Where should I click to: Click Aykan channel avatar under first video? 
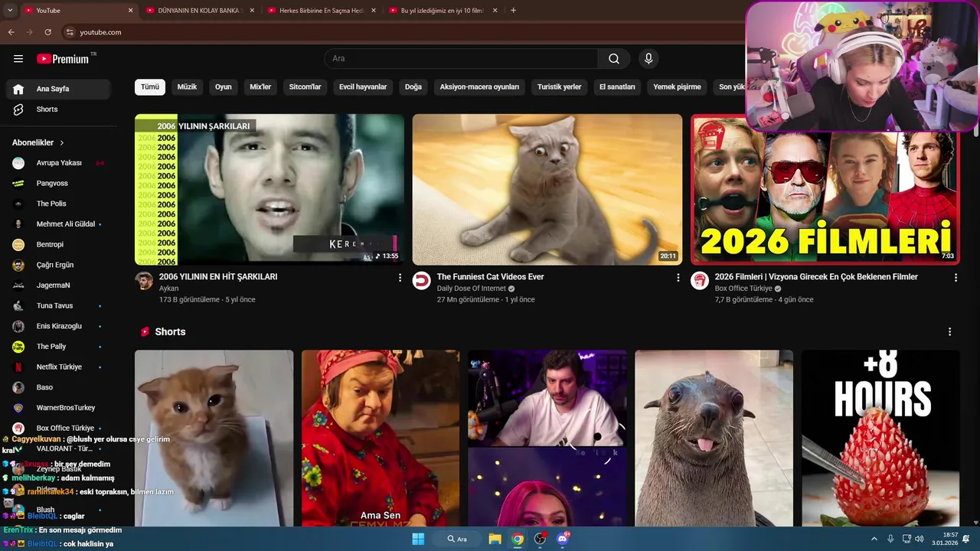point(144,280)
